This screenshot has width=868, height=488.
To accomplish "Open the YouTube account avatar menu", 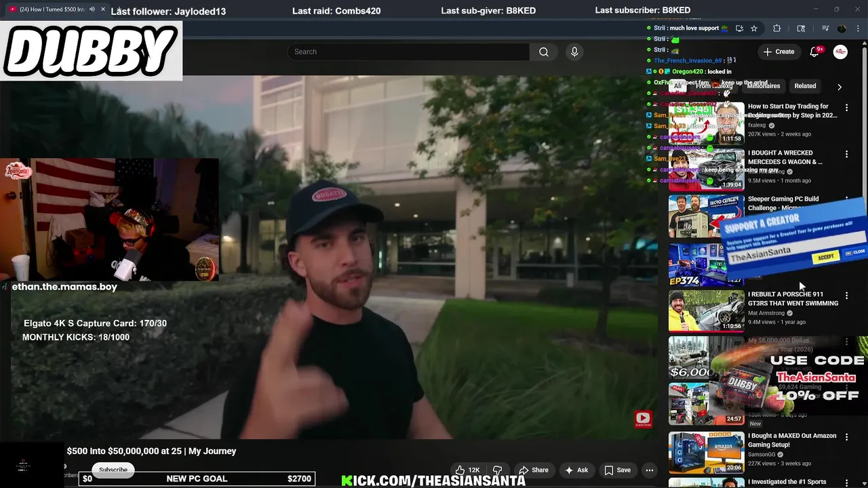I will (840, 52).
